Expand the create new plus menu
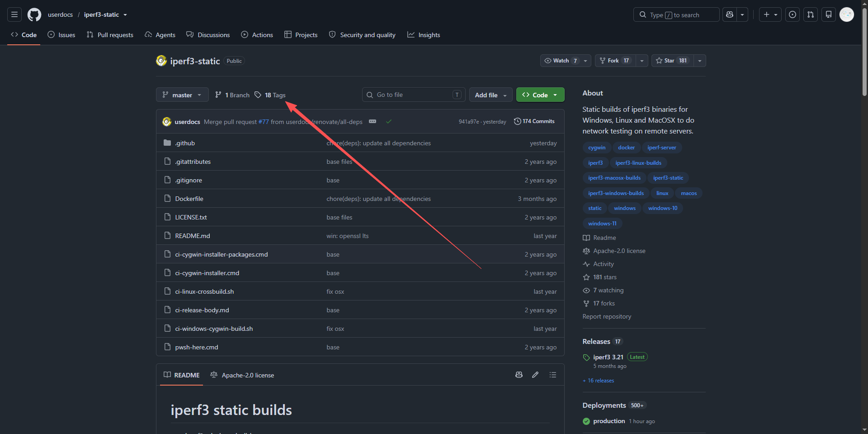This screenshot has width=868, height=434. click(x=770, y=14)
